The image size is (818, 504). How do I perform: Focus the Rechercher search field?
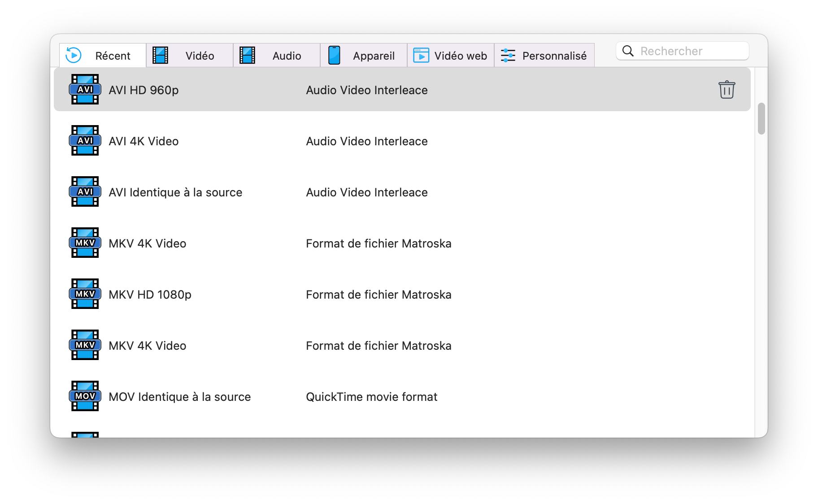[691, 51]
